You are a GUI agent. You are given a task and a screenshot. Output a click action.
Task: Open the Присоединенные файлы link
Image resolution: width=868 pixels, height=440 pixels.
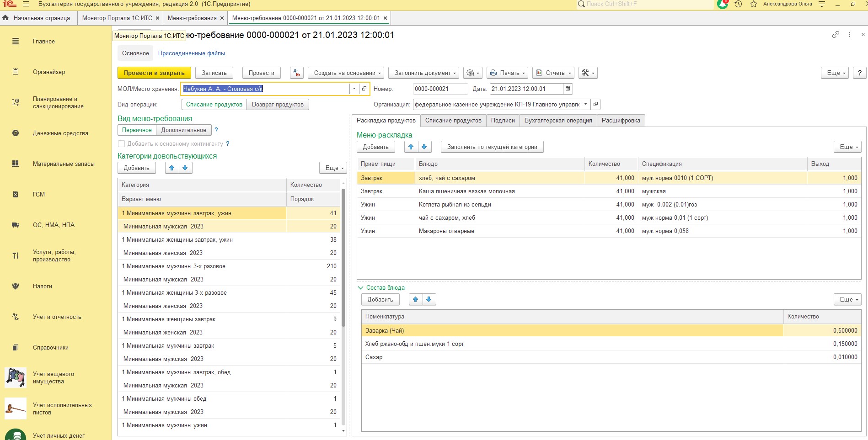[191, 53]
